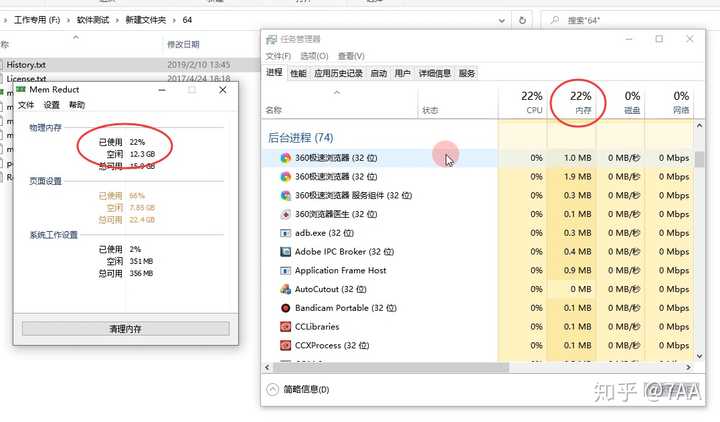
Task: Open the 查看(V) menu in Task Manager
Action: coord(351,56)
